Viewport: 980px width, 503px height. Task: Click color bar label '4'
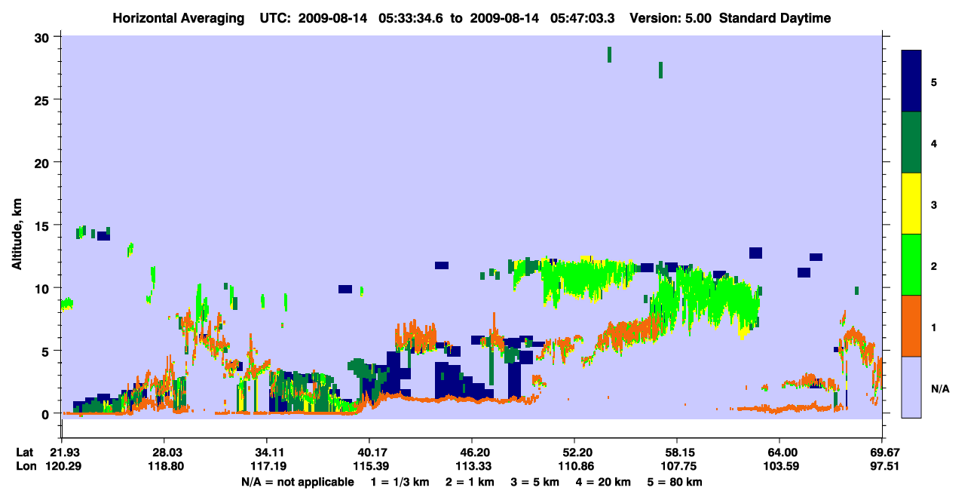934,143
